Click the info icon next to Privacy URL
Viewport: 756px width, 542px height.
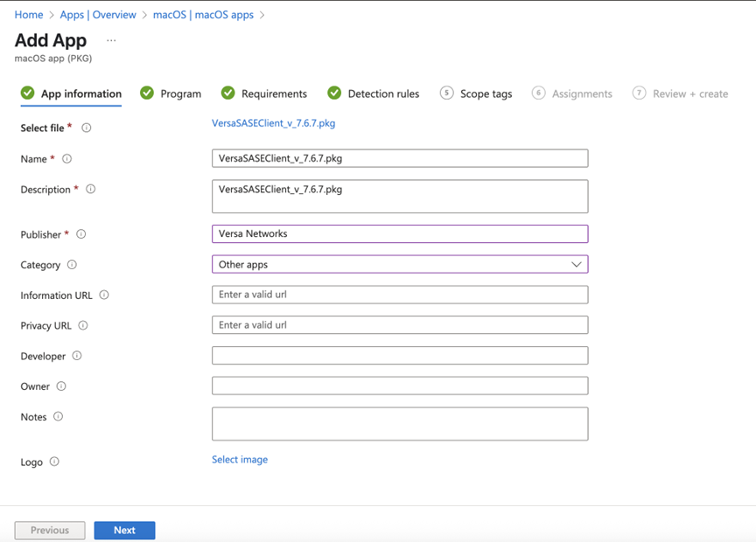[83, 325]
